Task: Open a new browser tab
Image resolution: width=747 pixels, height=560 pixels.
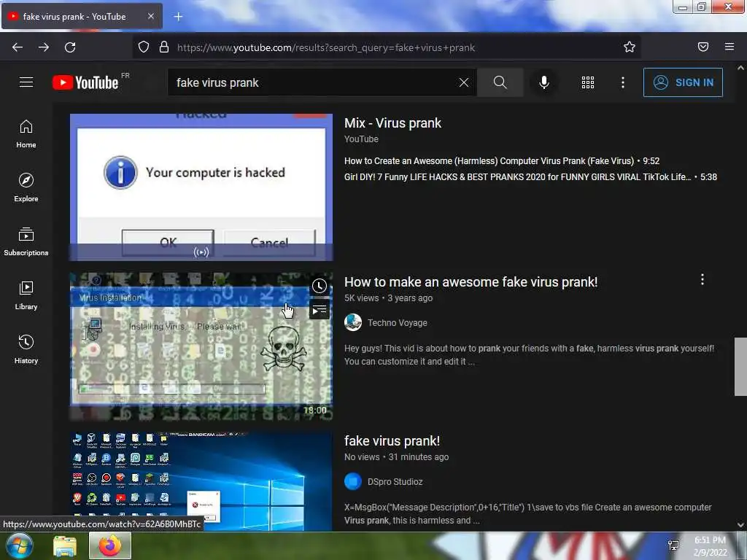Action: (178, 17)
